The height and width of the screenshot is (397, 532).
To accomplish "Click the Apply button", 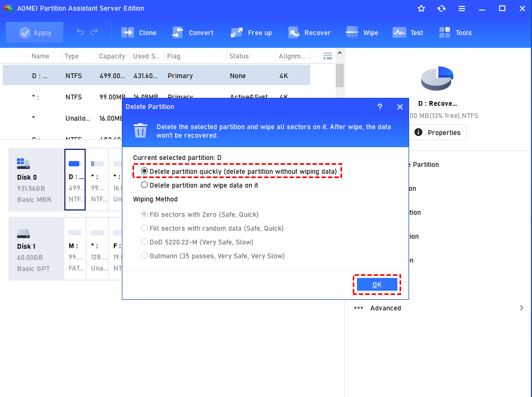I will 35,32.
